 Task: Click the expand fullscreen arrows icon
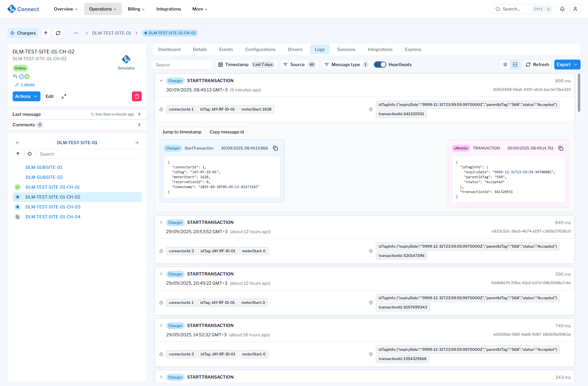click(x=64, y=96)
